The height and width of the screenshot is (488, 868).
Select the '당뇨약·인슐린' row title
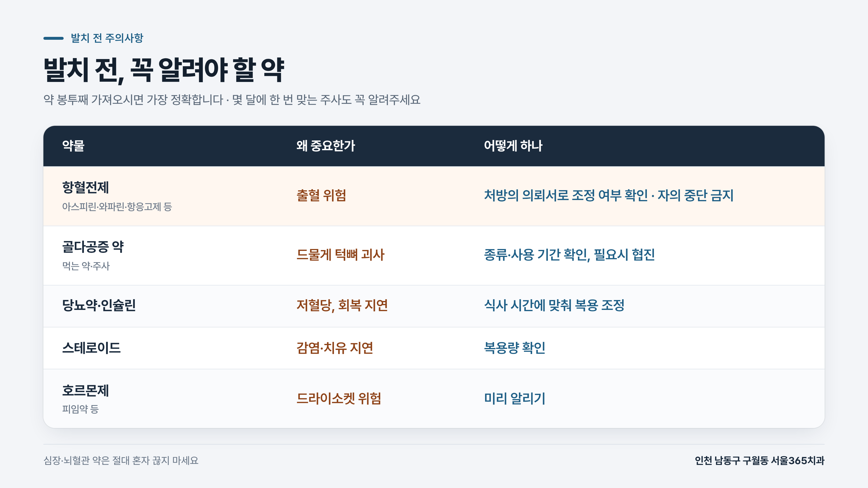tap(99, 306)
